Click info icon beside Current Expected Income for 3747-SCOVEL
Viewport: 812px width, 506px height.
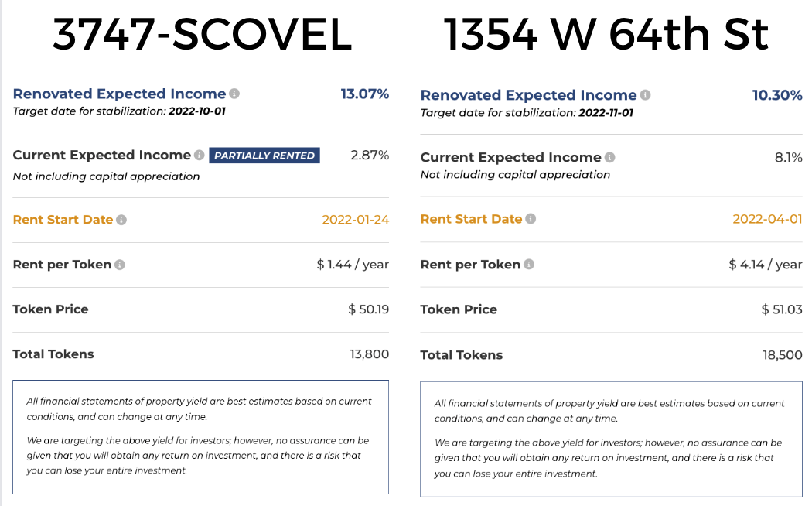(x=199, y=155)
